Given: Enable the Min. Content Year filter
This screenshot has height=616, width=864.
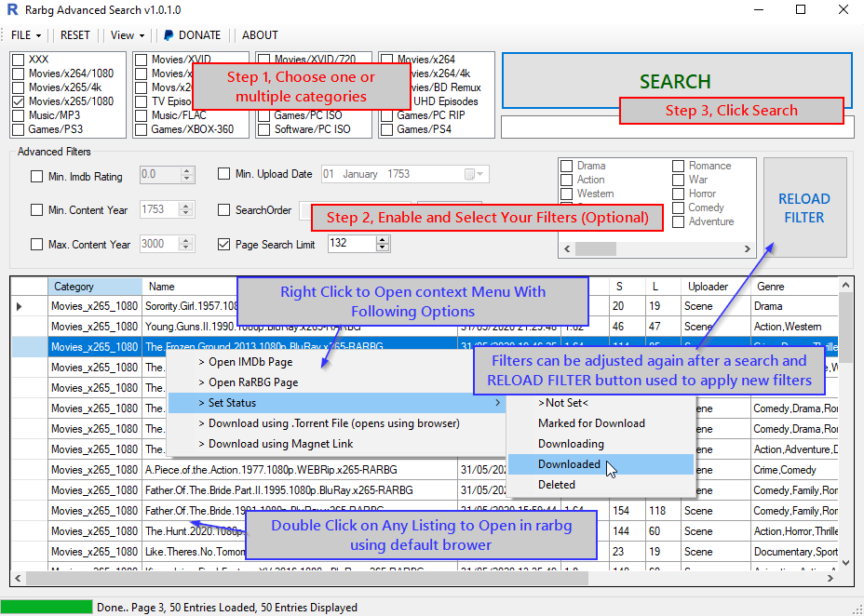Looking at the screenshot, I should pyautogui.click(x=36, y=209).
